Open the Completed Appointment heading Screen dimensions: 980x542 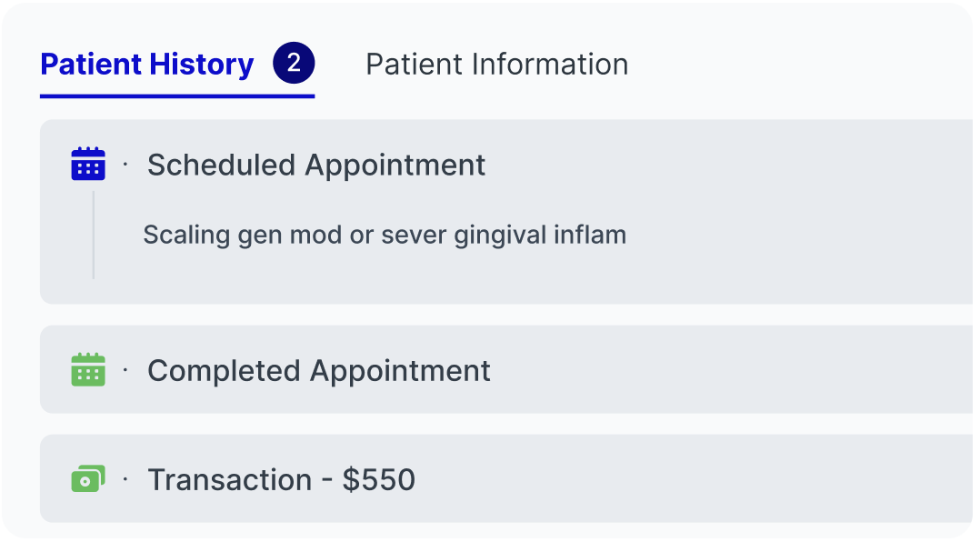pyautogui.click(x=319, y=371)
